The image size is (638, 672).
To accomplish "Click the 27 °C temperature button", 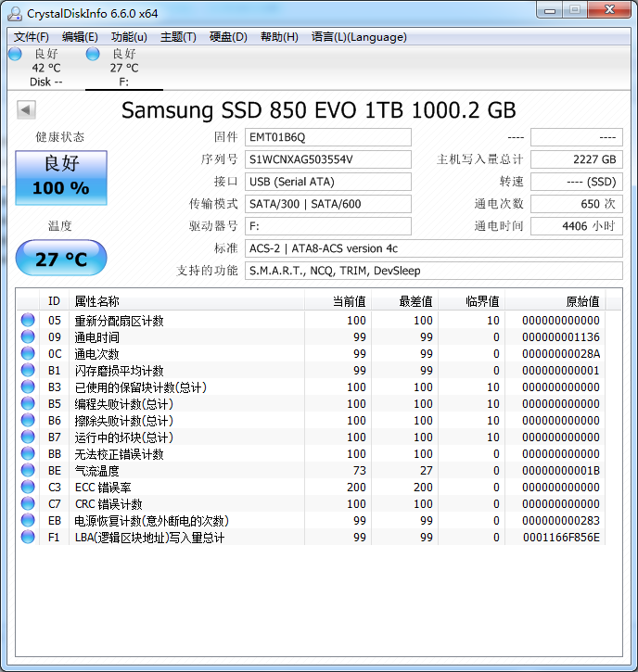I will 61,259.
